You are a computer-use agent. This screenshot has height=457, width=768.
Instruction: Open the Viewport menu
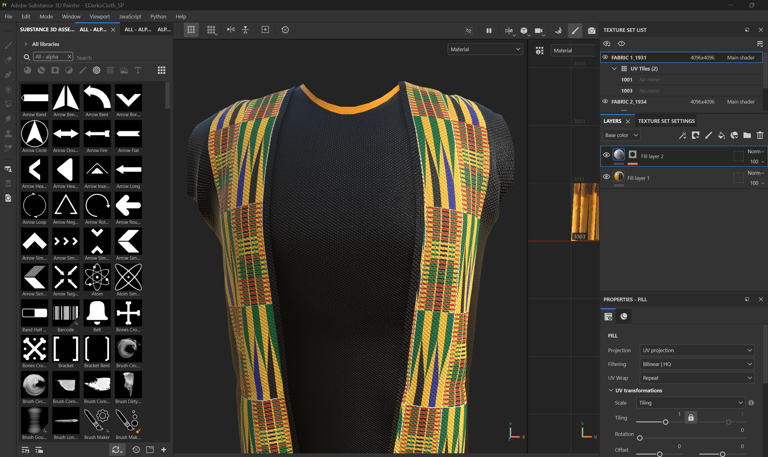click(100, 16)
